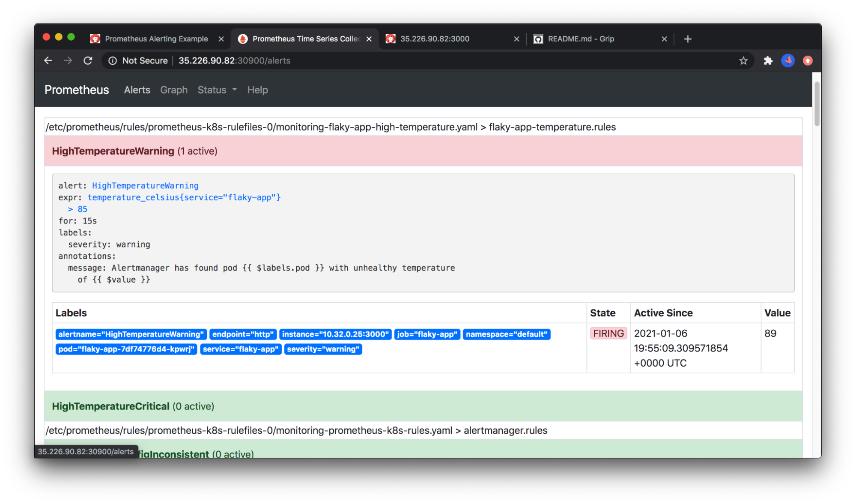The height and width of the screenshot is (504, 856).
Task: Open the Help page
Action: click(257, 90)
